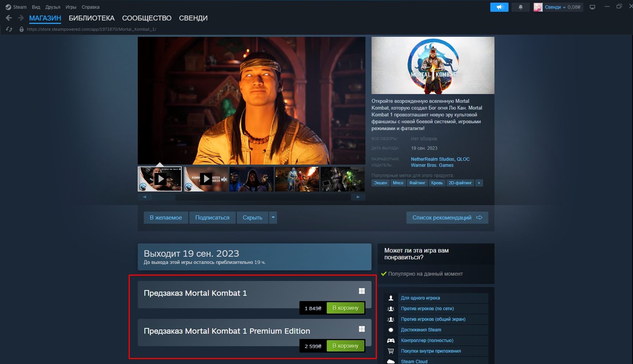This screenshot has height=364, width=633.
Task: Switch to Big Picture mode via the monitor icon
Action: tap(592, 7)
